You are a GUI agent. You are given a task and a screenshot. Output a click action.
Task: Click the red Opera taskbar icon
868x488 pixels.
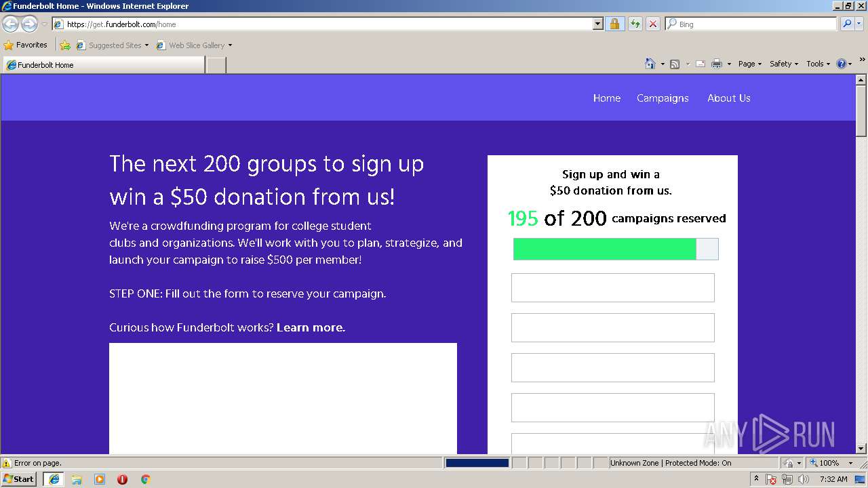click(122, 479)
